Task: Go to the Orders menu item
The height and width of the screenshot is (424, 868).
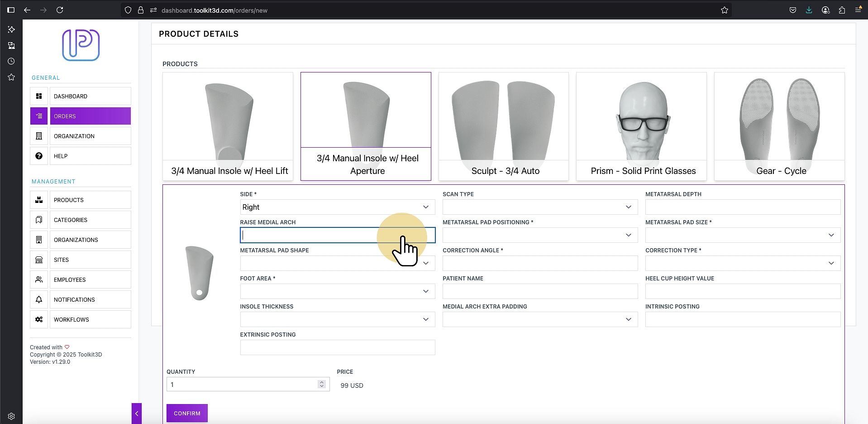Action: pos(90,116)
